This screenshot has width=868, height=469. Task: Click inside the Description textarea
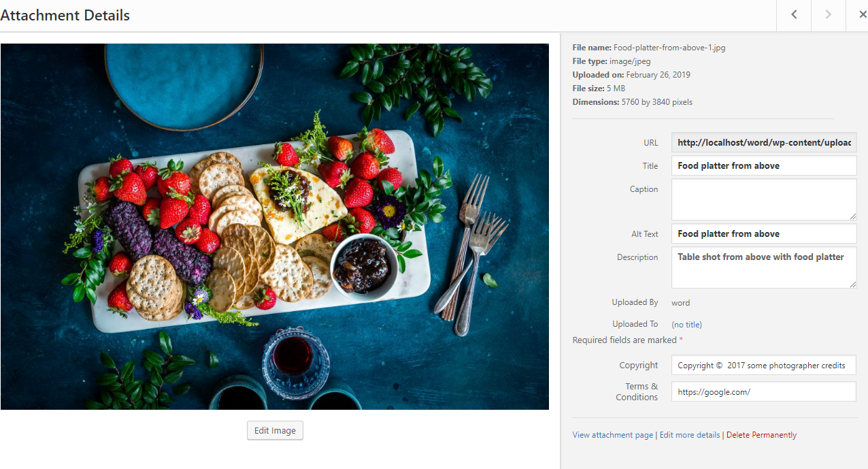coord(764,268)
